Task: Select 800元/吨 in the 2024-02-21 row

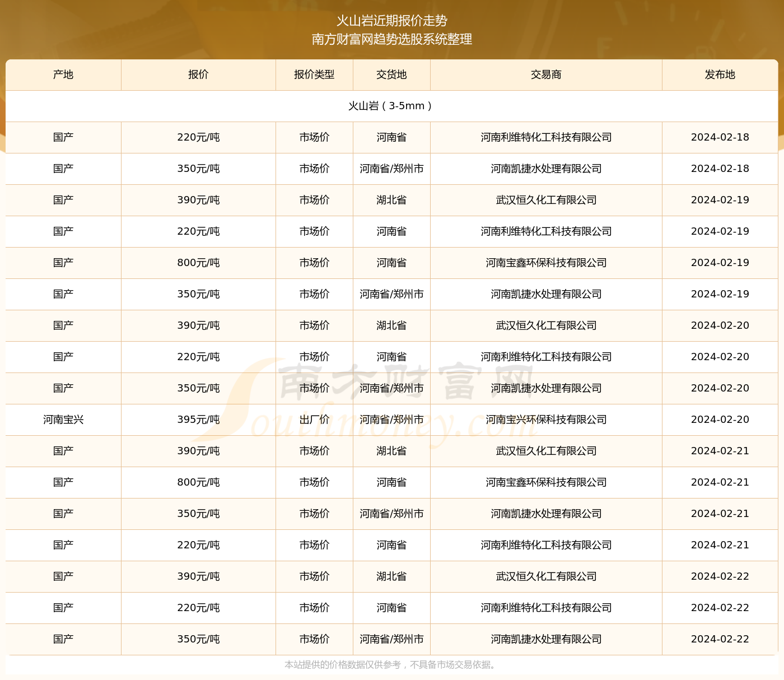Action: click(x=198, y=482)
